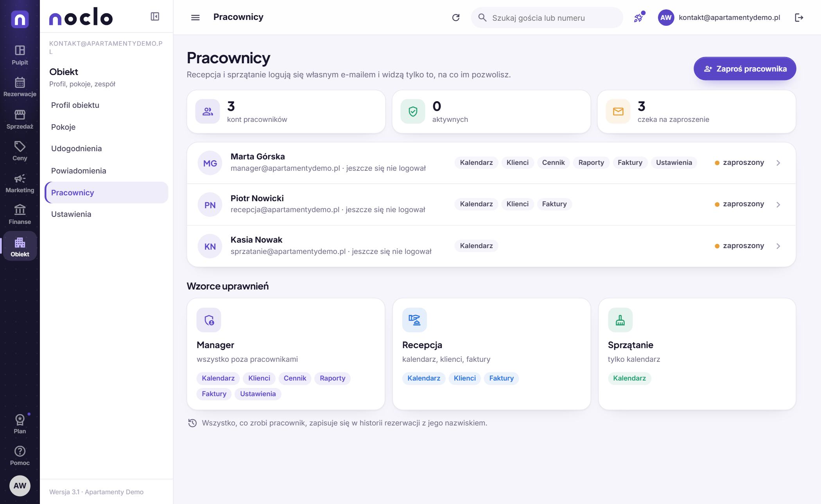Click the guest search field
821x504 pixels.
pyautogui.click(x=547, y=18)
